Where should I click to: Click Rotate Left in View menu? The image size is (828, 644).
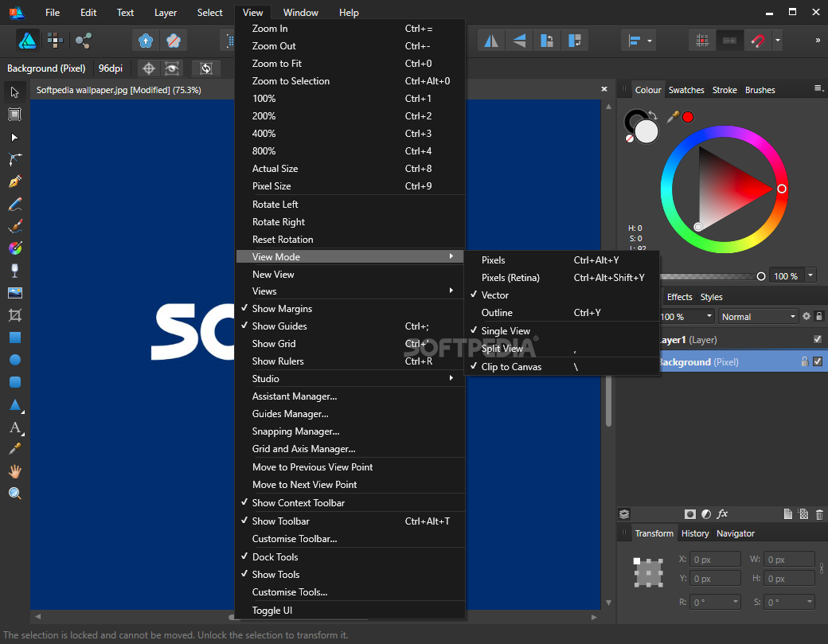(x=350, y=205)
